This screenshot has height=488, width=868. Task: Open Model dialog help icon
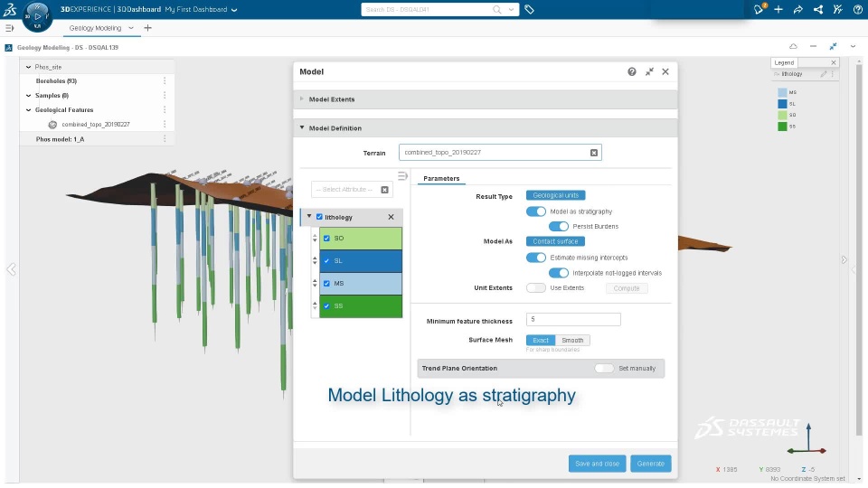pos(632,72)
